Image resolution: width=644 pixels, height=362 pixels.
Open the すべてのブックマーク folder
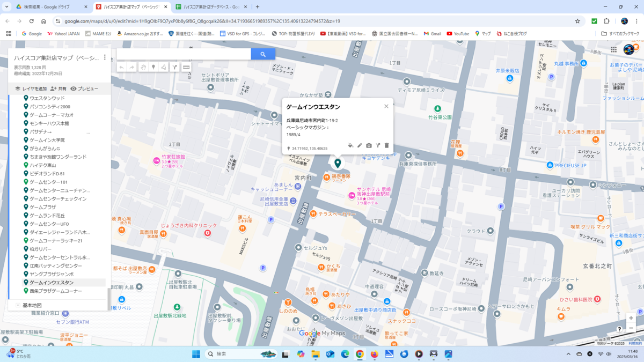click(620, 33)
